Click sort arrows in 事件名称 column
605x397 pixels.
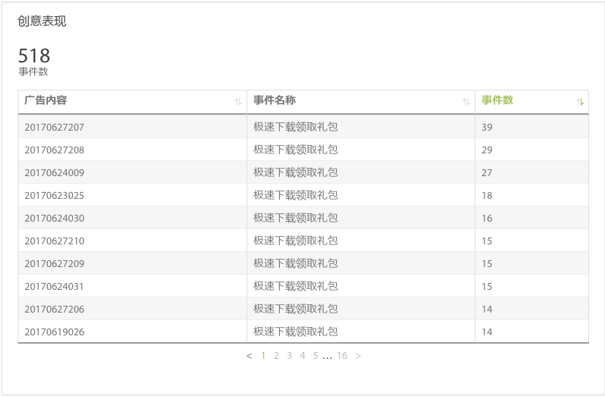(x=466, y=102)
